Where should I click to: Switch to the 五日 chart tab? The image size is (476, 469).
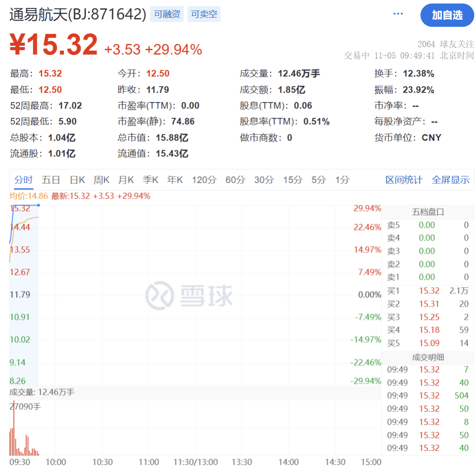[51, 180]
